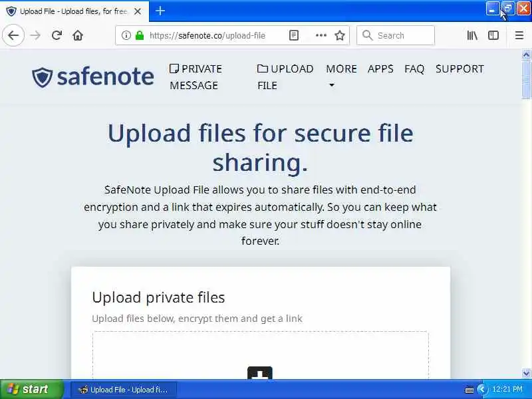Click the 12:21 PM taskbar clock
This screenshot has height=399, width=532.
507,389
